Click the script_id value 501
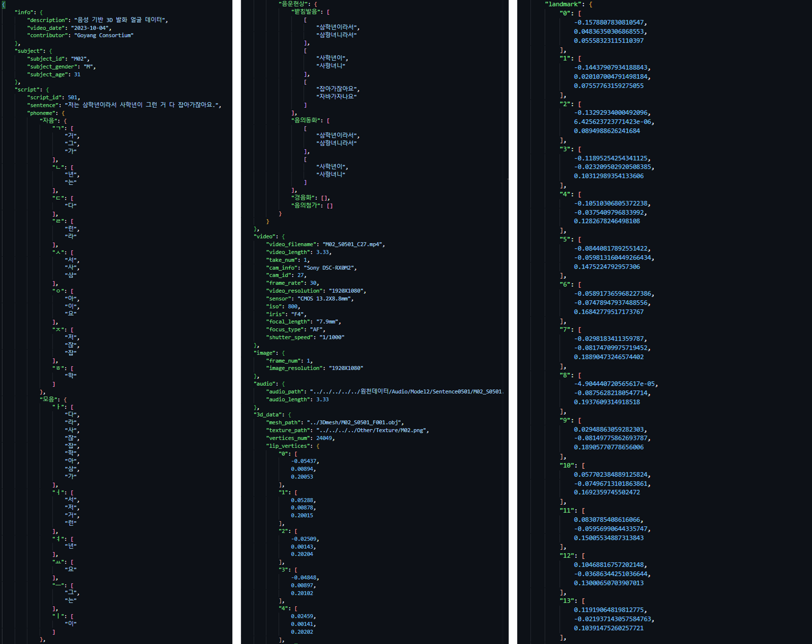The width and height of the screenshot is (812, 644). [x=72, y=97]
